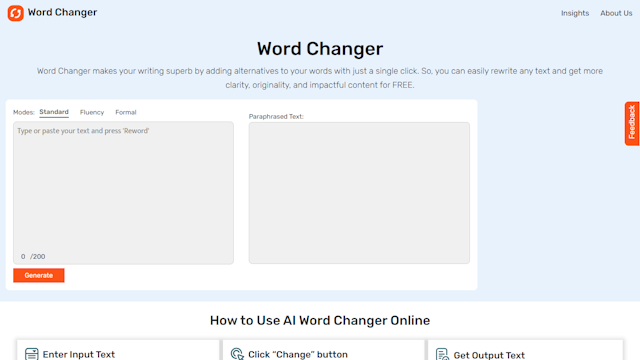Screen dimensions: 640x360
Task: Click the orange Word Changer logo icon
Action: (x=16, y=13)
